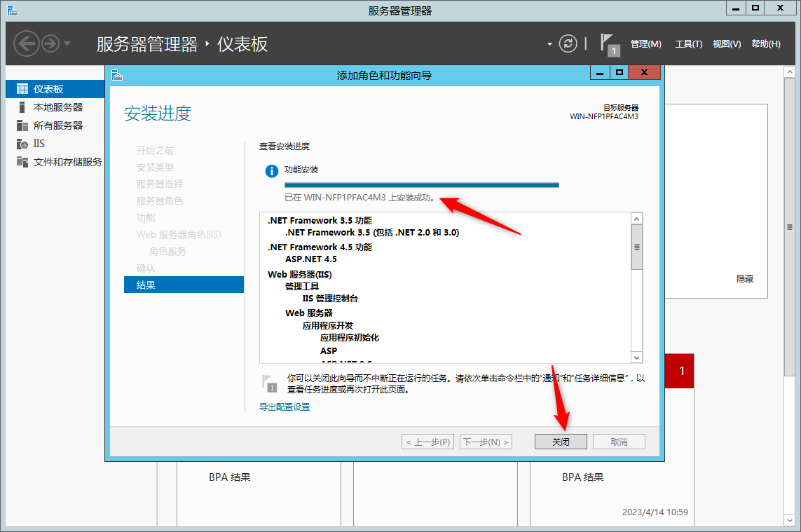Click the info icon beside 功能安装
Image resolution: width=801 pixels, height=532 pixels.
[x=271, y=171]
